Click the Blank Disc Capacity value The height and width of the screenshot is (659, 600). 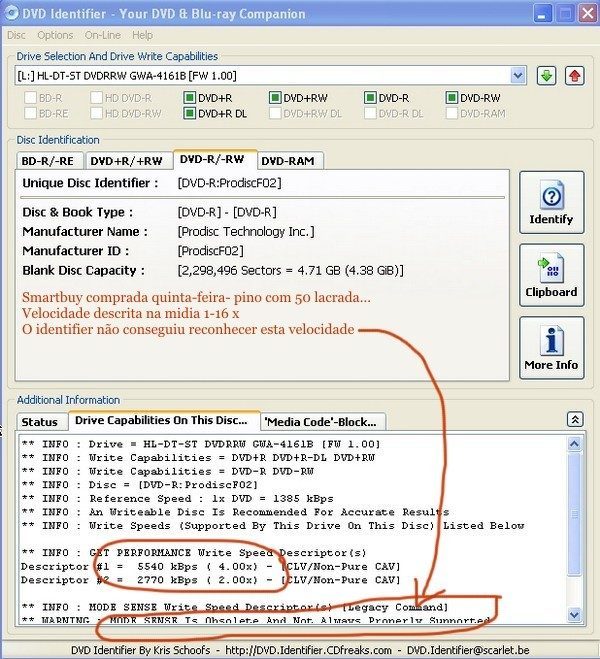tap(290, 270)
